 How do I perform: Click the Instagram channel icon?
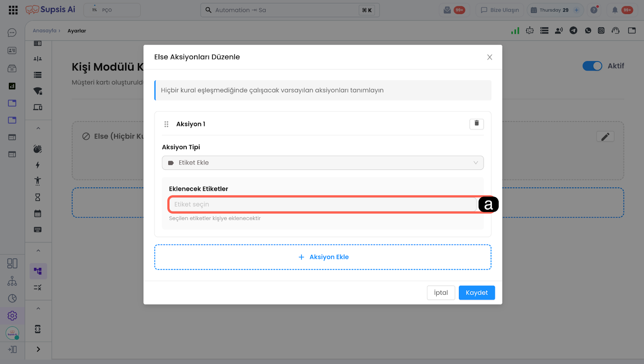pyautogui.click(x=601, y=31)
